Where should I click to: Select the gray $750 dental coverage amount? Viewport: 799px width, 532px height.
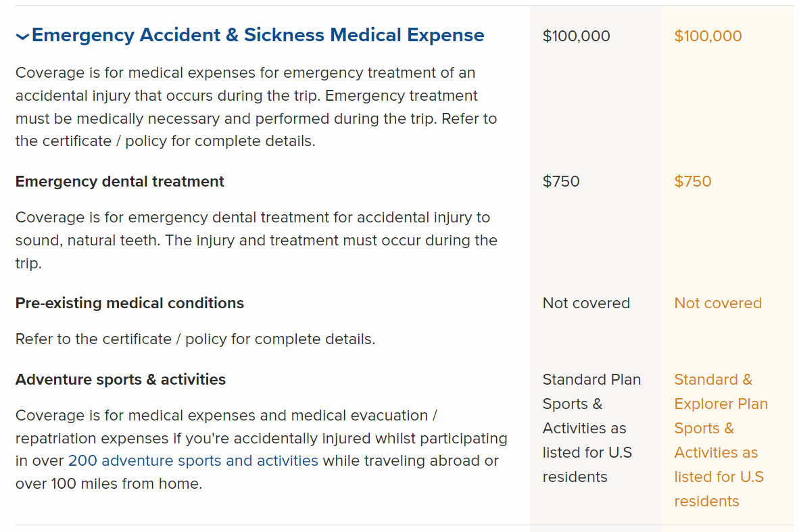tap(561, 182)
